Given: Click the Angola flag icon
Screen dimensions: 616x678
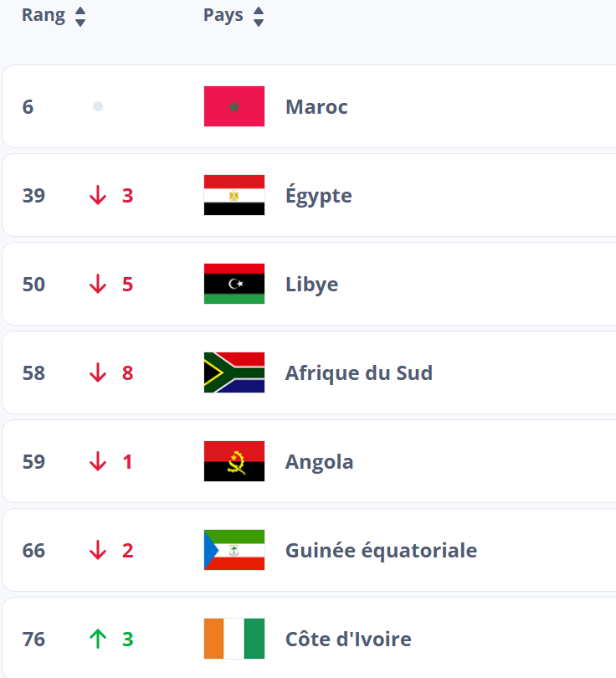Looking at the screenshot, I should 234,461.
